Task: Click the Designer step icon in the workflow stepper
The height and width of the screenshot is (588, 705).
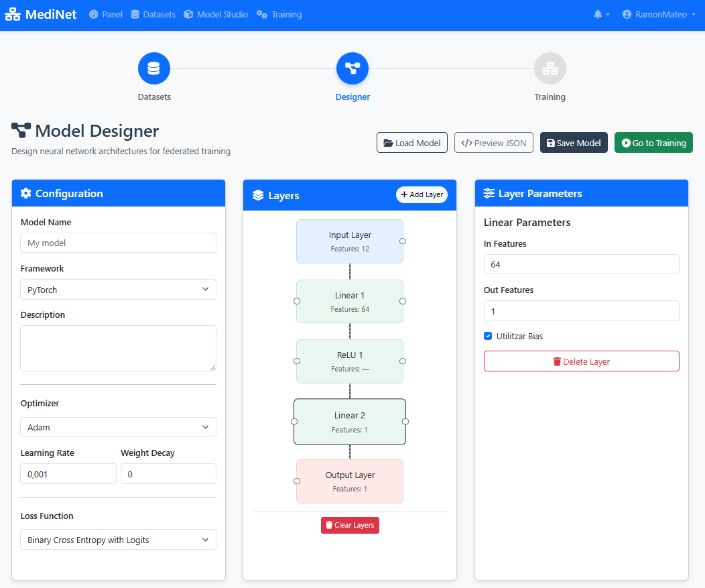Action: tap(352, 68)
